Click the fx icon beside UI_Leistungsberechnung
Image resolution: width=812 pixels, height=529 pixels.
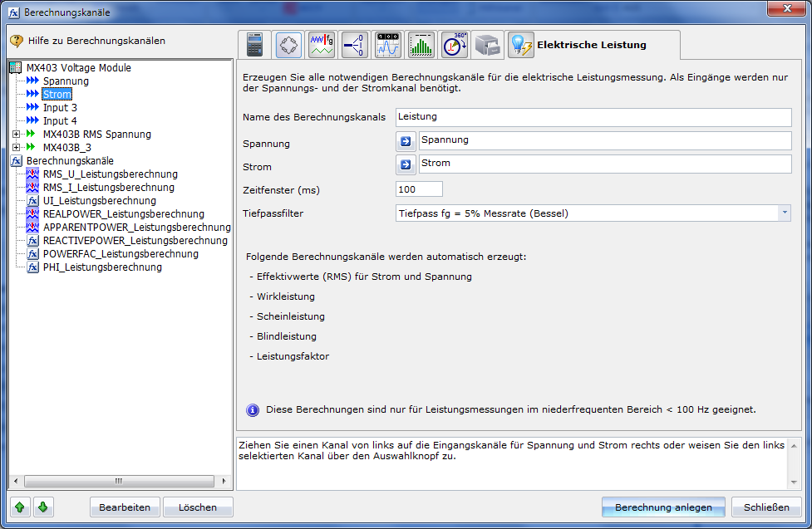[x=32, y=201]
